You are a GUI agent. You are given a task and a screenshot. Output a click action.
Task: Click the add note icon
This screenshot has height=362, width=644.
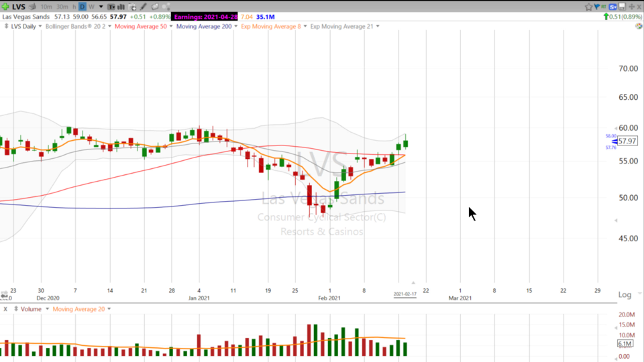(x=132, y=7)
